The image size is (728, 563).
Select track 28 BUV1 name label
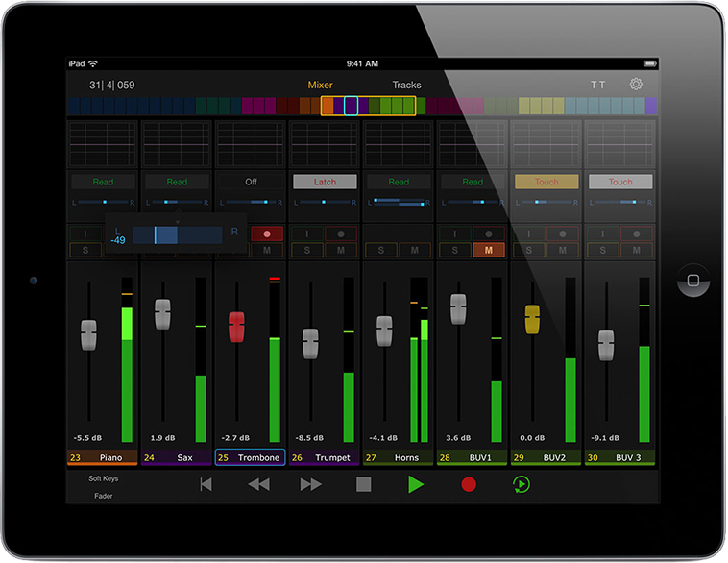click(472, 457)
